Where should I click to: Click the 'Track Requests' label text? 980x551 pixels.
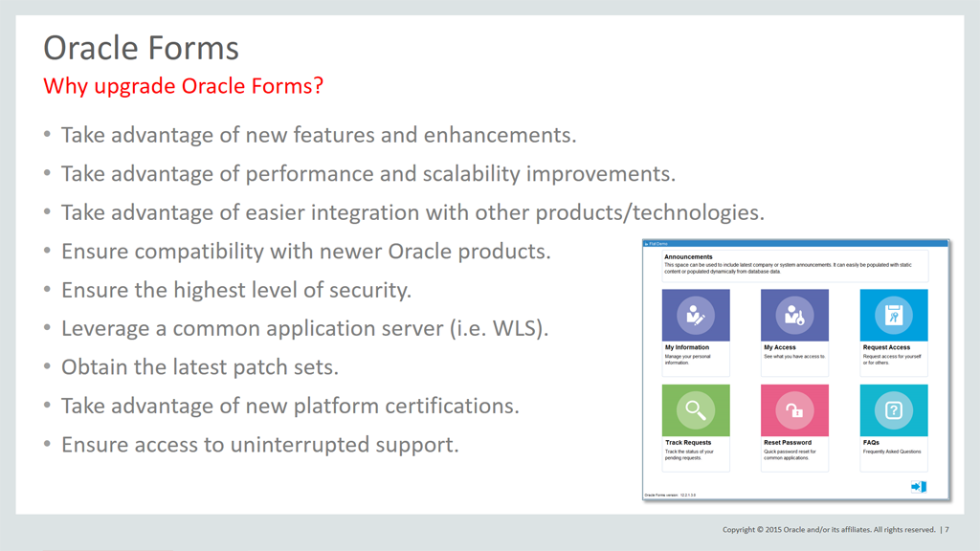coord(688,442)
